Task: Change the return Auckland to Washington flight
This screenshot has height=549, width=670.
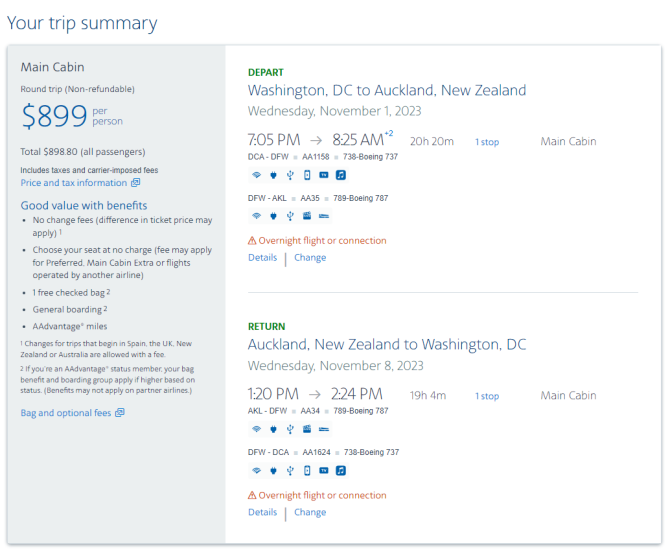Action: pos(310,512)
